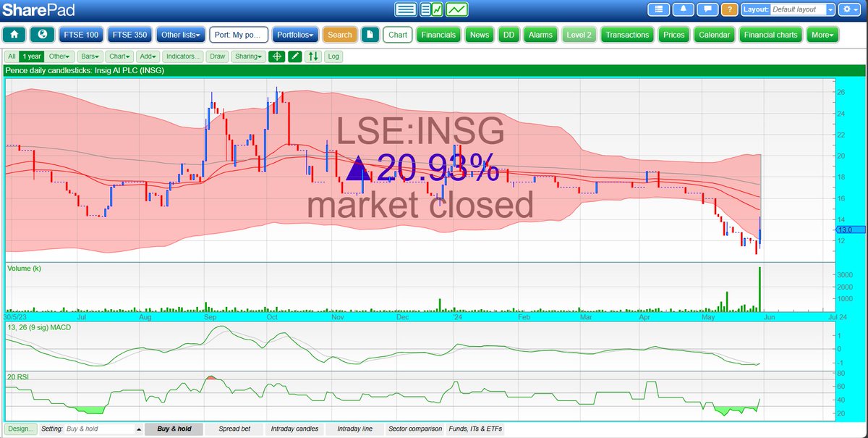The height and width of the screenshot is (438, 868).
Task: Activate the pencil drawing tool
Action: click(x=294, y=56)
